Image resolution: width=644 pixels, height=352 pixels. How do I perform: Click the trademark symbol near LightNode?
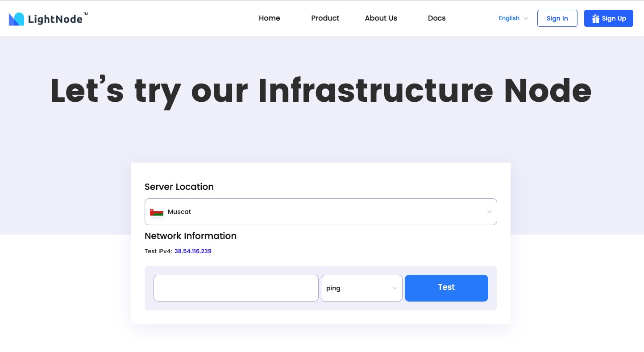tap(84, 13)
